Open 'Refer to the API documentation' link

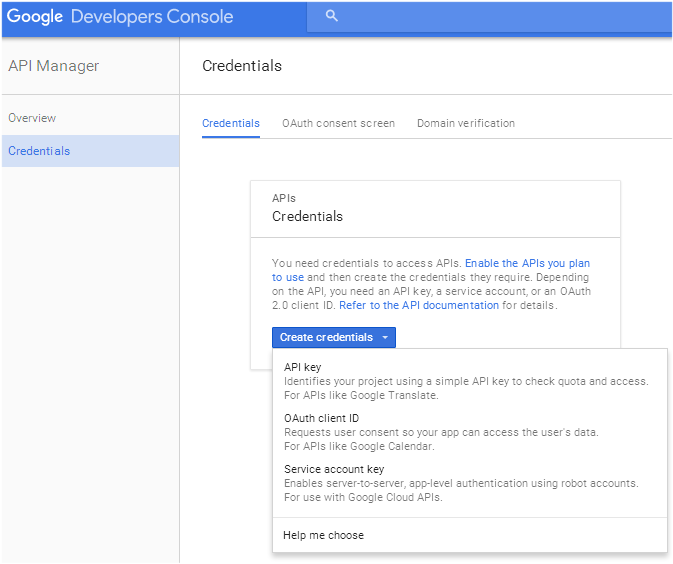click(x=419, y=305)
